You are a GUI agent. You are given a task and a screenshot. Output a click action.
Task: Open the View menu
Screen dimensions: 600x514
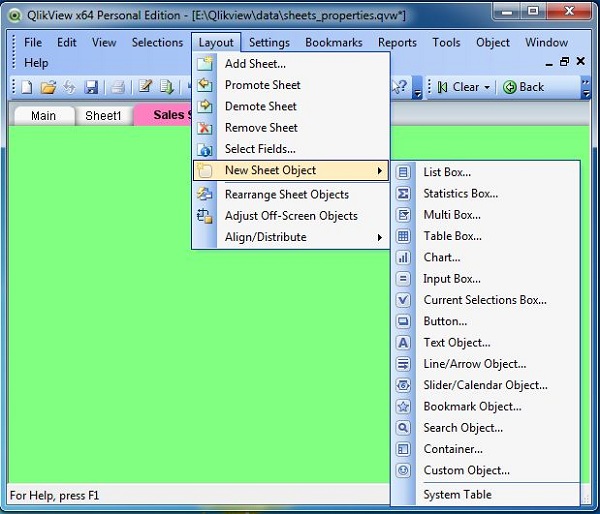[104, 42]
